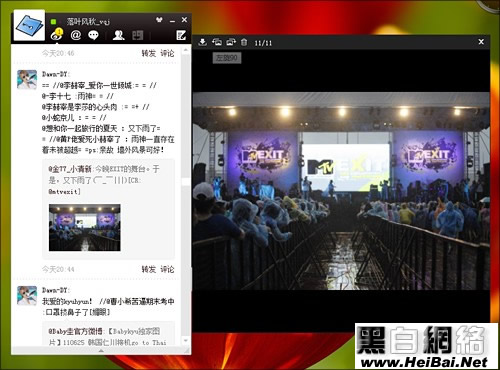The image size is (500, 370).
Task: Click 评论 on the 20:46 post
Action: click(x=167, y=53)
